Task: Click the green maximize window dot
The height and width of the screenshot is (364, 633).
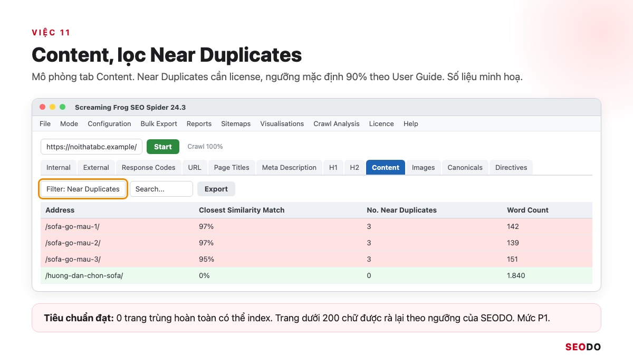Action: coord(62,107)
